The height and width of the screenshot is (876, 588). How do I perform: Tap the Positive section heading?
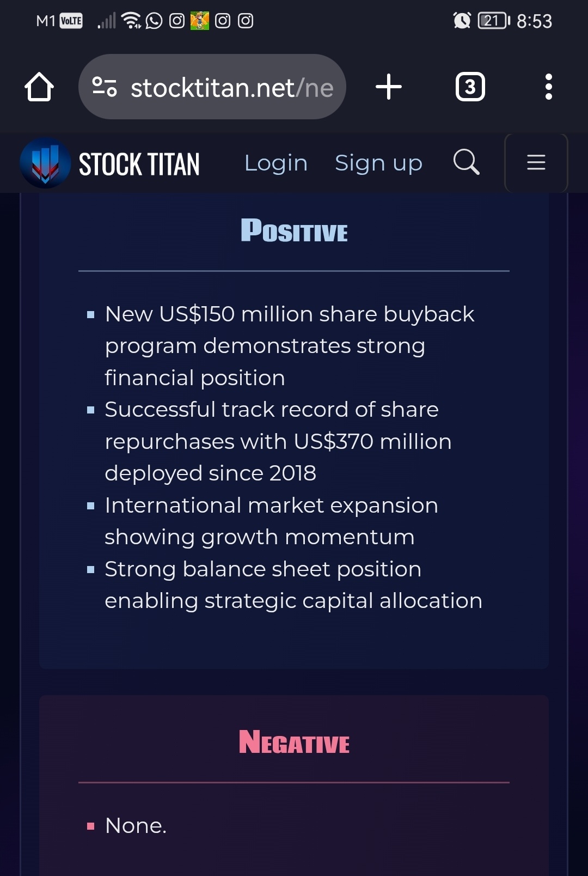point(294,230)
